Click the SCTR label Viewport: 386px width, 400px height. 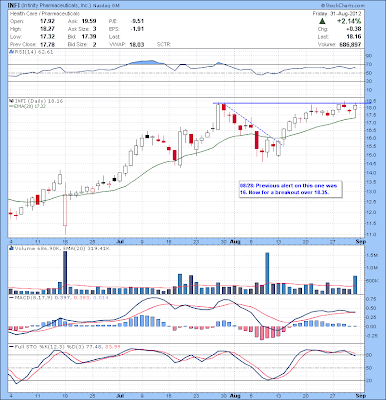(163, 44)
